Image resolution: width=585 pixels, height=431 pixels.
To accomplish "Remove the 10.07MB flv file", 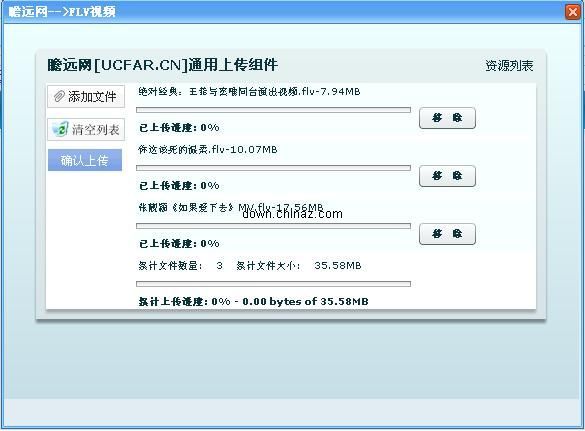I will (447, 176).
